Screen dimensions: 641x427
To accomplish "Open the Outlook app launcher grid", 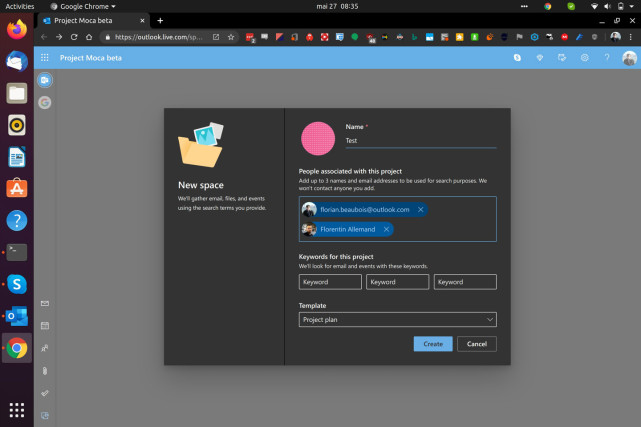I will pyautogui.click(x=45, y=58).
